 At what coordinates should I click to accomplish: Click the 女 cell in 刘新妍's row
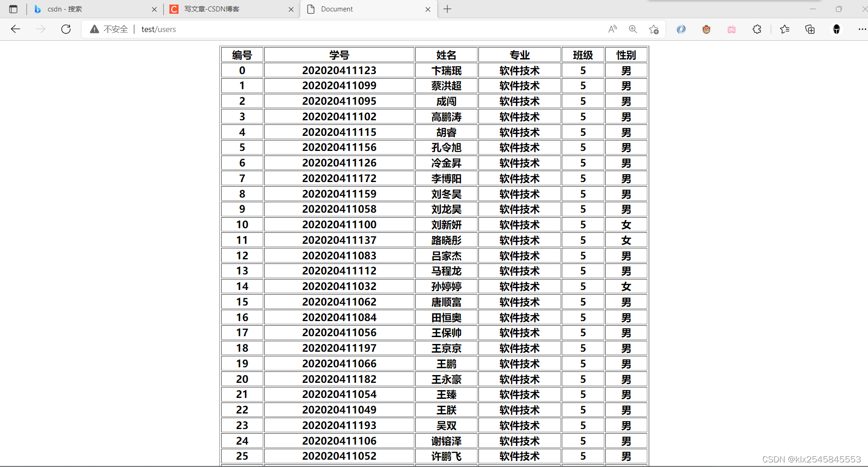click(x=626, y=225)
